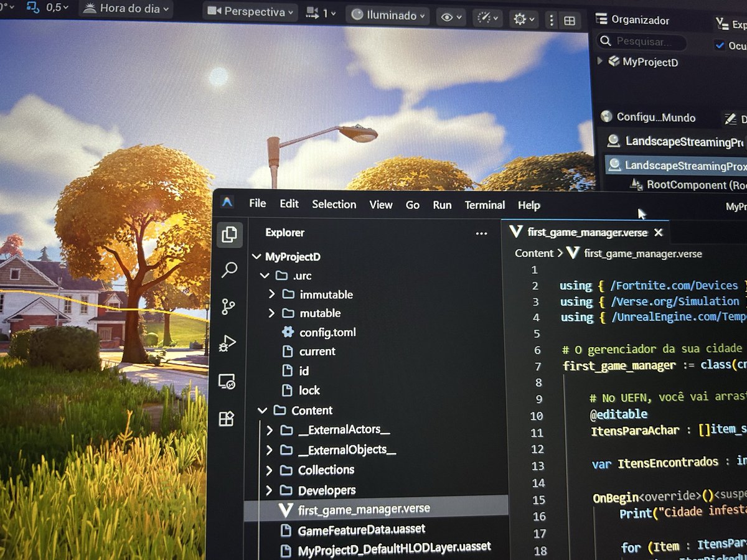Image resolution: width=747 pixels, height=560 pixels.
Task: Open the View menu
Action: [381, 204]
